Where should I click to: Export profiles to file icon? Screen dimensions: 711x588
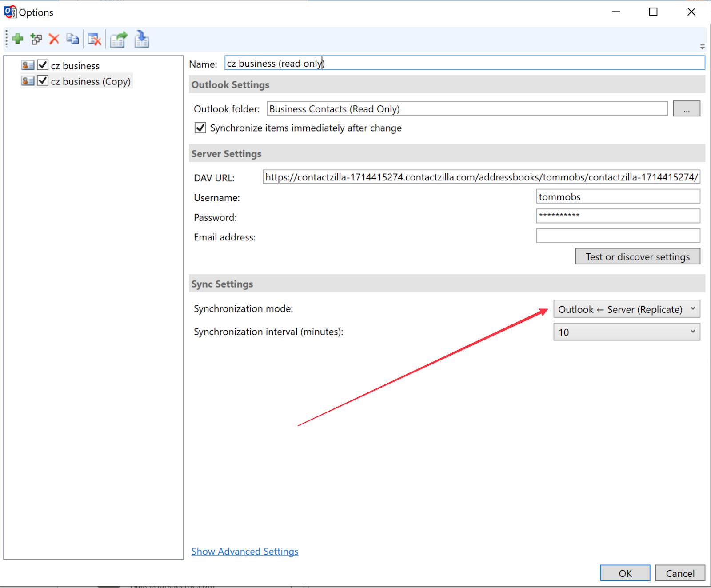click(119, 40)
